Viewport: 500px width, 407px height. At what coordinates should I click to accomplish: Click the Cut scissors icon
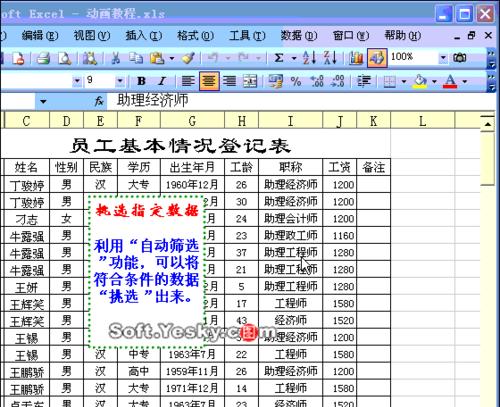tap(116, 58)
